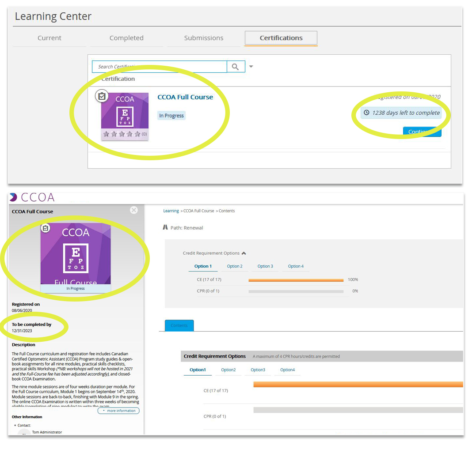
Task: Click the upper CE 17 of 17 progress bar
Action: click(296, 280)
